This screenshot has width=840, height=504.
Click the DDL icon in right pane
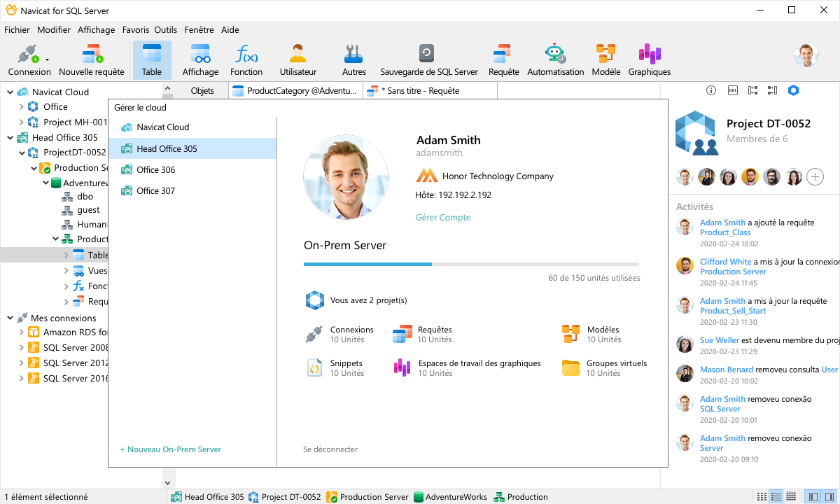[732, 90]
